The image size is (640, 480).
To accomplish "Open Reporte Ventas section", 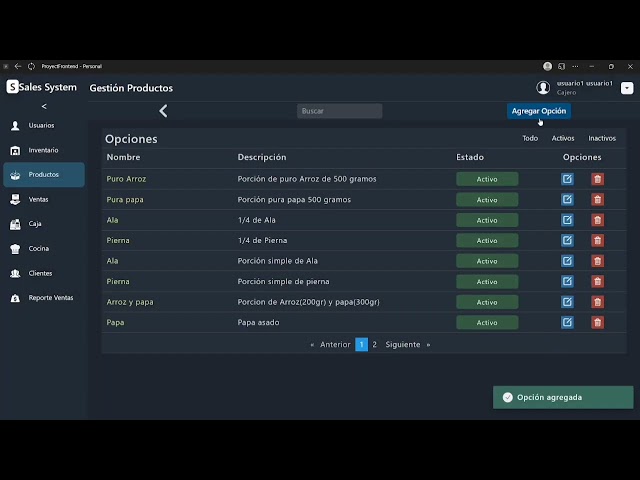I will tap(44, 298).
